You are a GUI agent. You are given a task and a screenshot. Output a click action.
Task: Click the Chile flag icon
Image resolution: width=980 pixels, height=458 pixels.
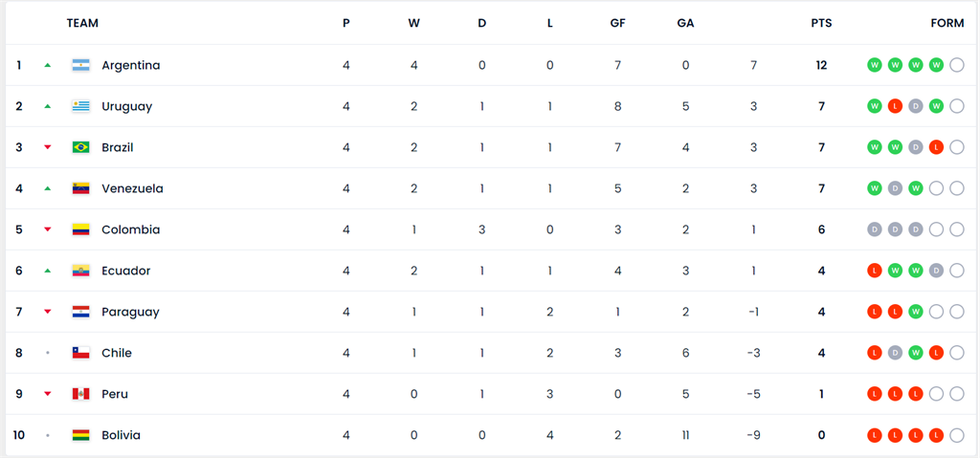[x=80, y=353]
